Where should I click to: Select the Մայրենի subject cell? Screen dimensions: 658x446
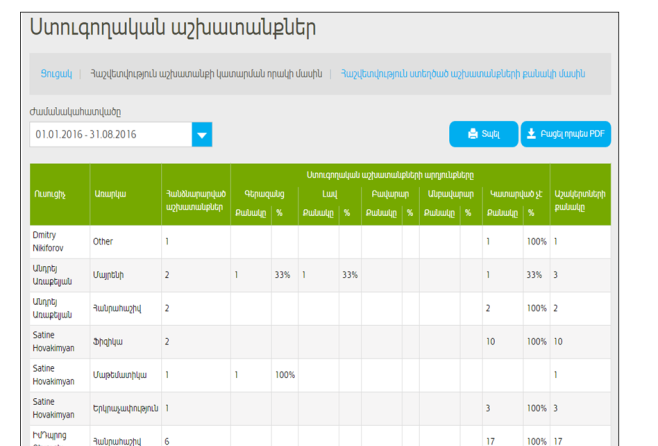pos(125,275)
